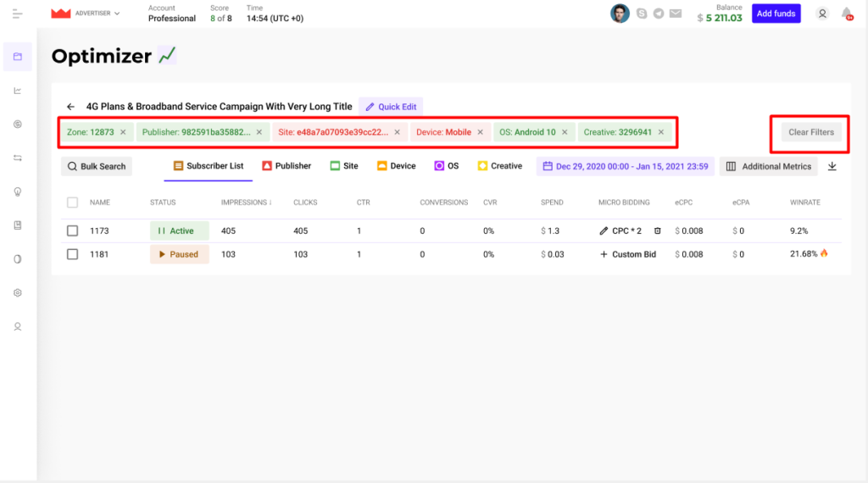Click the red crown logo
Image resolution: width=868 pixels, height=483 pixels.
click(x=61, y=14)
